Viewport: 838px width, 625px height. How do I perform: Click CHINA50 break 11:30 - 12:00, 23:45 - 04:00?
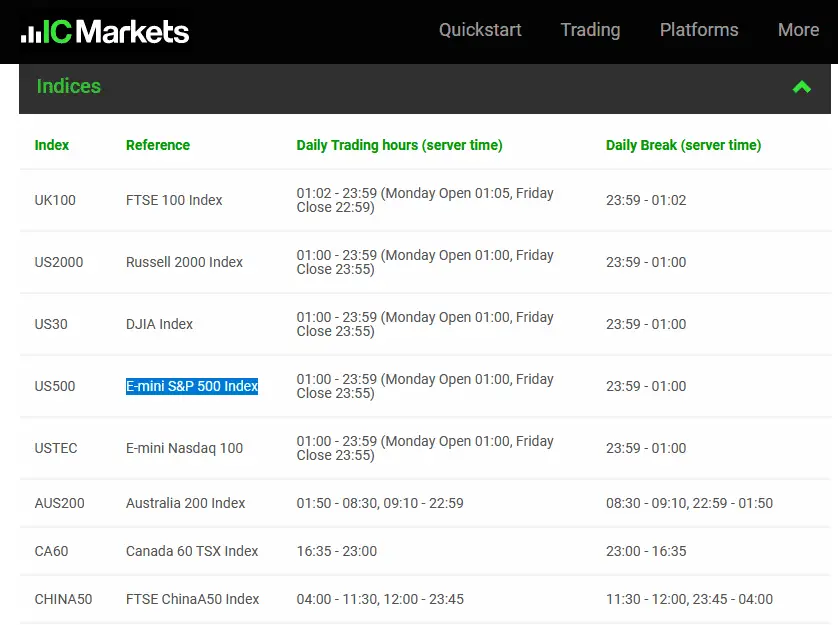click(x=689, y=599)
